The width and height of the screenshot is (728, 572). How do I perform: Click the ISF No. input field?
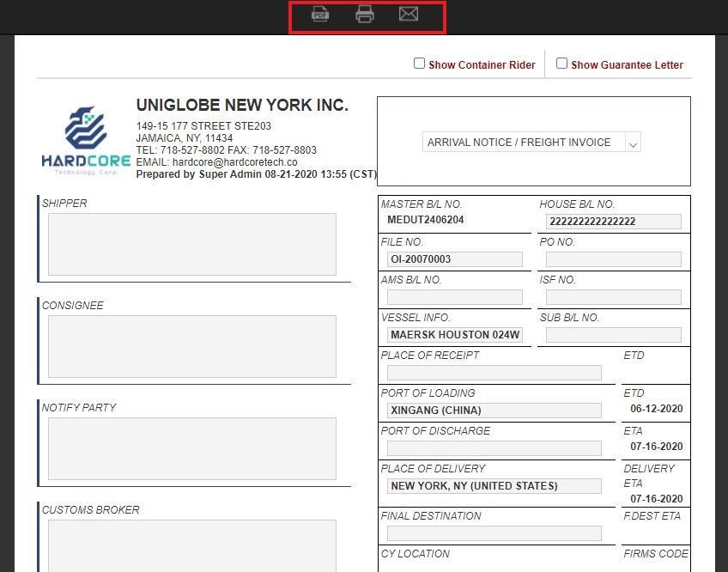[x=613, y=297]
